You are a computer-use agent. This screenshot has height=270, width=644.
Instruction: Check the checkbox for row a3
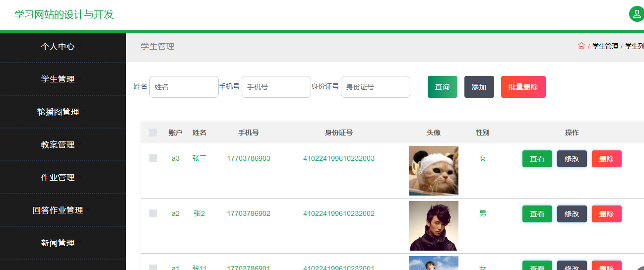coord(153,158)
